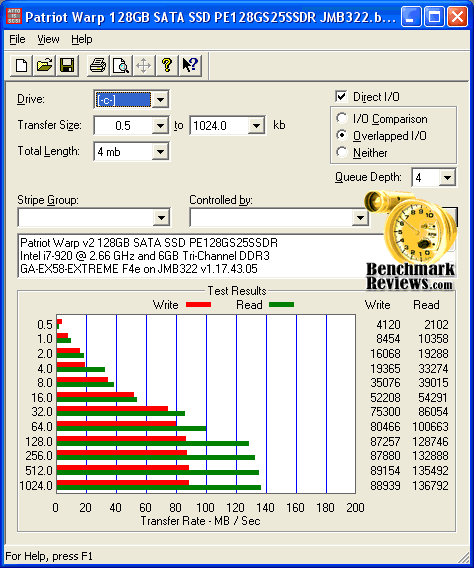Click the Read value 136792
The width and height of the screenshot is (474, 568).
(x=430, y=485)
